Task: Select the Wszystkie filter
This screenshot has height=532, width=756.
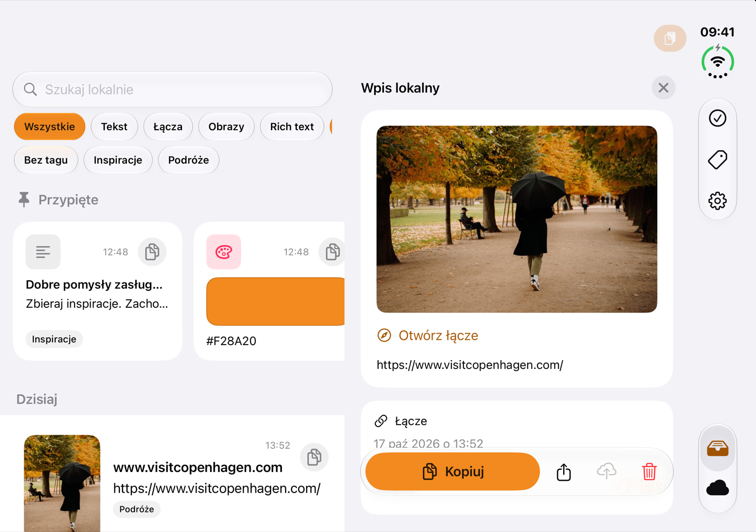Action: point(50,127)
